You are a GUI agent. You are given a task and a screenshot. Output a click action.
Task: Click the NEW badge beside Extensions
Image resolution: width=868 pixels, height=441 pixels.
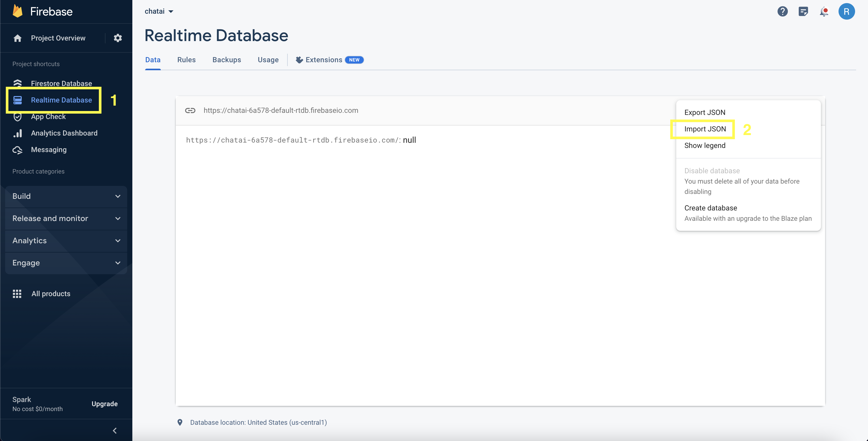(354, 60)
